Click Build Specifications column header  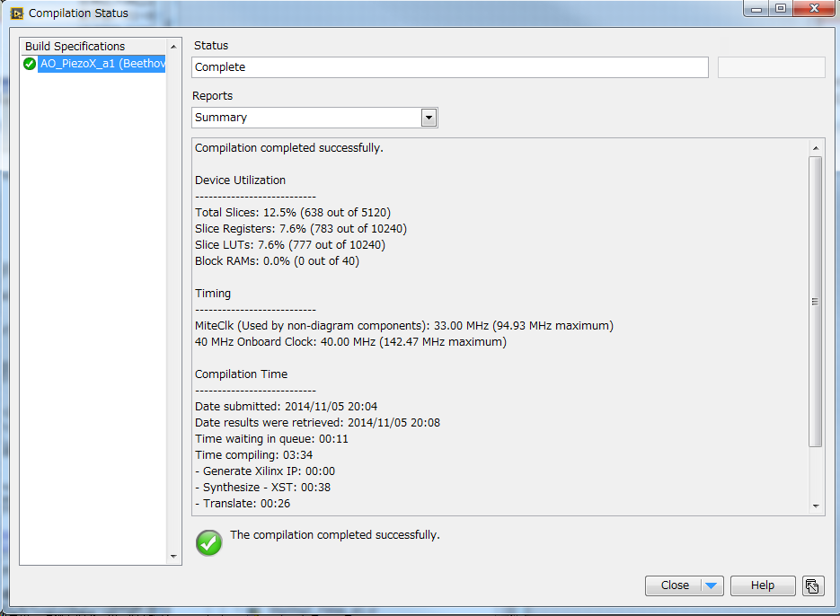[93, 47]
